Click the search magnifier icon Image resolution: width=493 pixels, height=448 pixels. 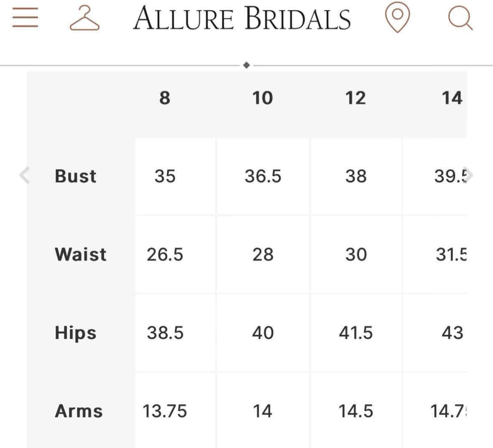tap(460, 19)
